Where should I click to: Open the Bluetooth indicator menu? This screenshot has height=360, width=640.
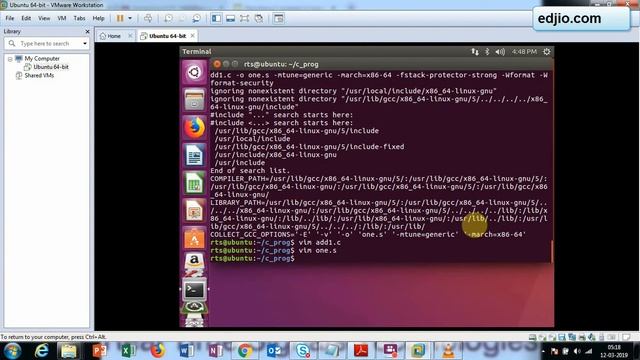click(x=487, y=52)
